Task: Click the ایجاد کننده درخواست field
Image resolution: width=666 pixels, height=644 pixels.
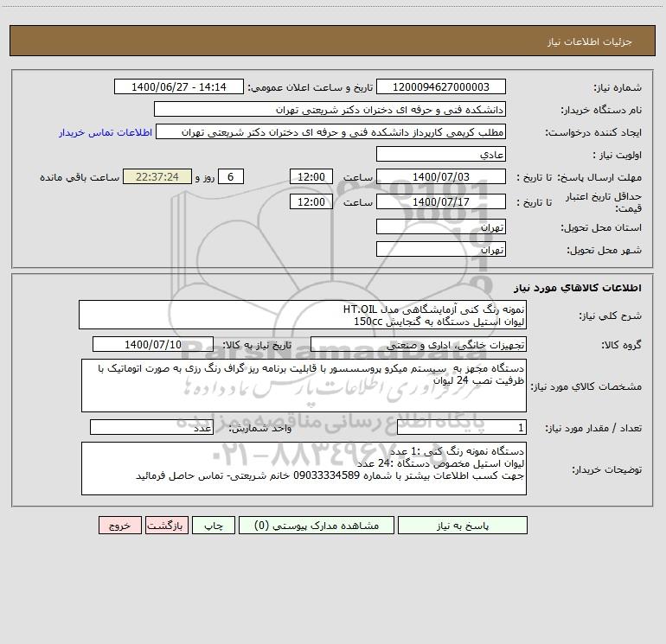Action: (330, 131)
